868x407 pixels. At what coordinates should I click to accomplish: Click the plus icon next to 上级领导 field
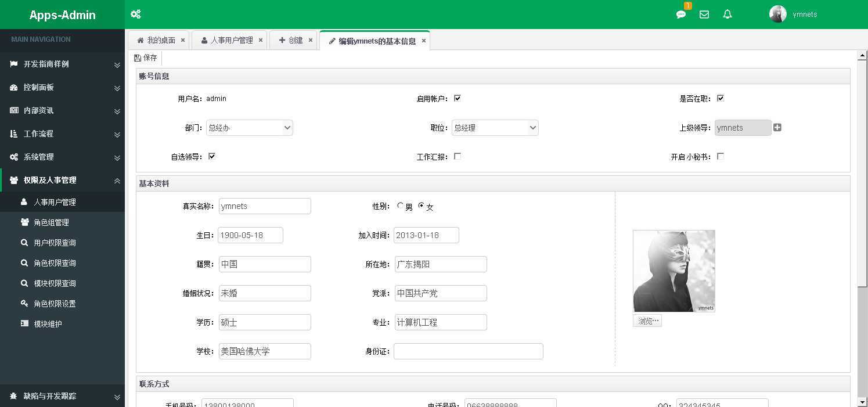[777, 127]
